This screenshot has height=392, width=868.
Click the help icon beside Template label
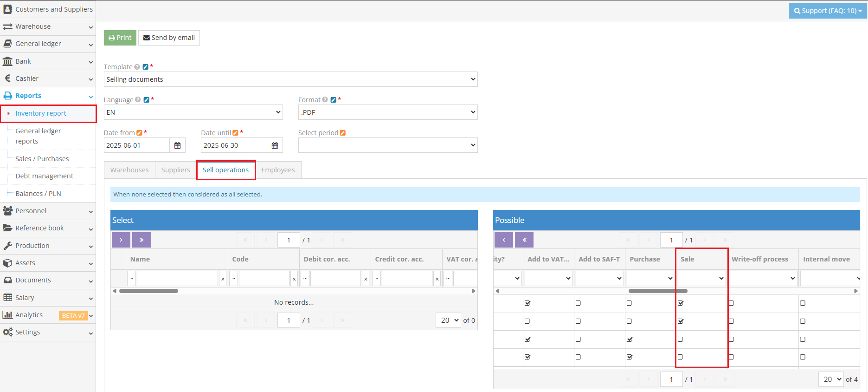point(137,67)
